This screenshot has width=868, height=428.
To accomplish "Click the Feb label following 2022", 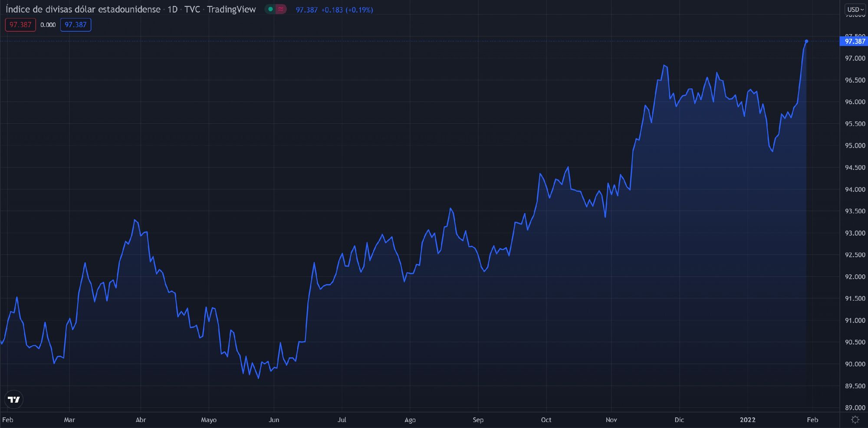I will coord(812,420).
